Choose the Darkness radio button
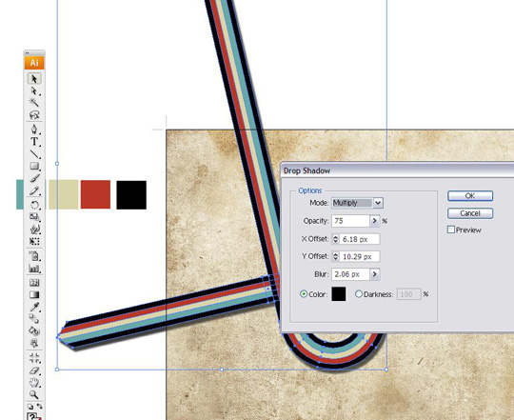The width and height of the screenshot is (514, 420). 359,294
